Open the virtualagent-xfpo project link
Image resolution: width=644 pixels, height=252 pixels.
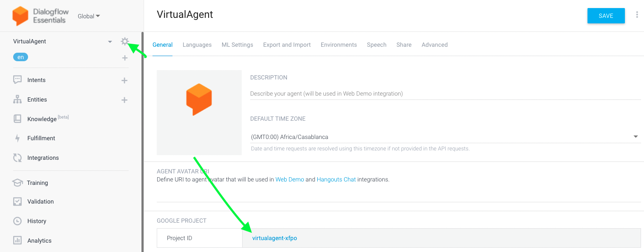tap(274, 238)
